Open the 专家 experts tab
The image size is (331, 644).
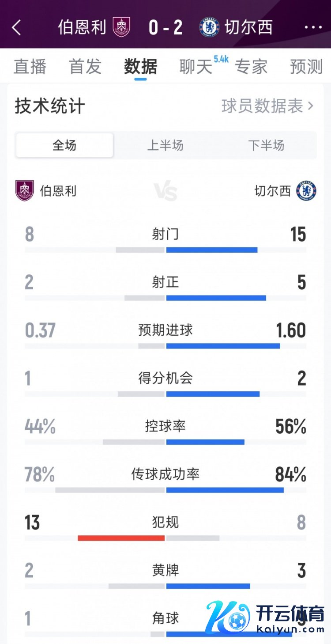[x=251, y=67]
